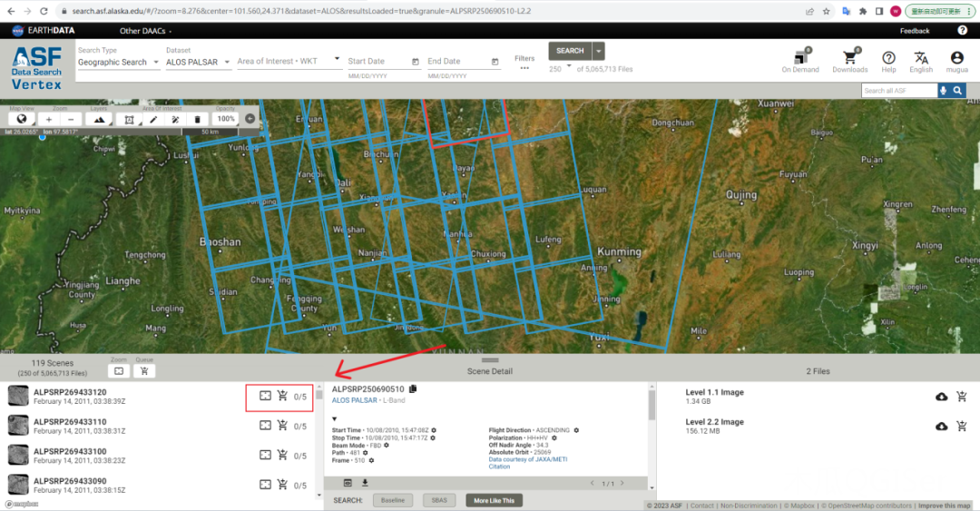Image resolution: width=980 pixels, height=511 pixels.
Task: Reload the browser page
Action: pos(44,11)
